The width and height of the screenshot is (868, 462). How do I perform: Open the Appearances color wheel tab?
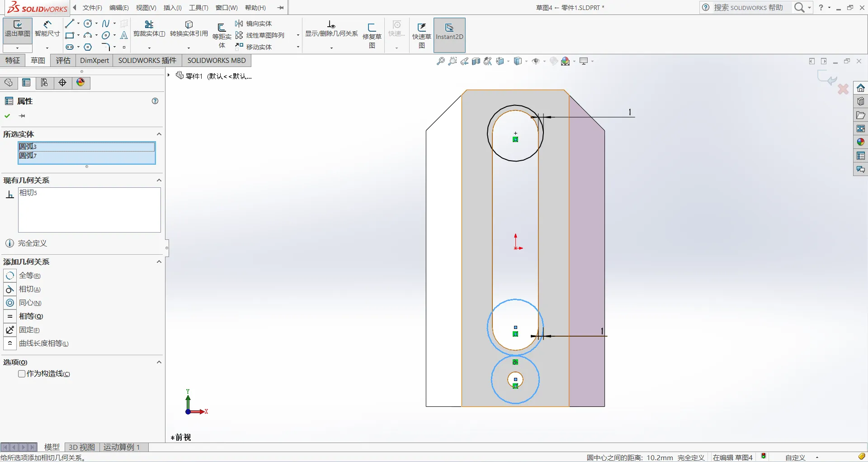click(80, 82)
